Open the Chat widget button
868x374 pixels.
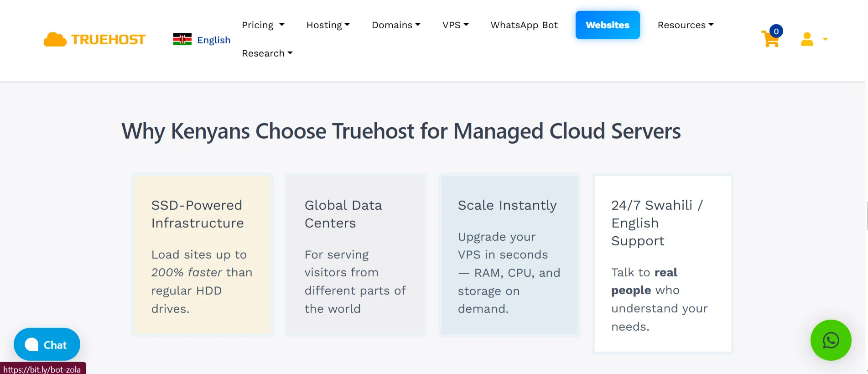pos(47,344)
